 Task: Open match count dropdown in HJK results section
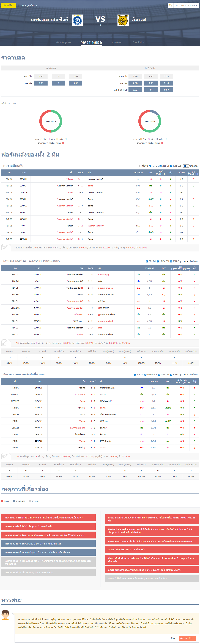pyautogui.click(x=186, y=262)
